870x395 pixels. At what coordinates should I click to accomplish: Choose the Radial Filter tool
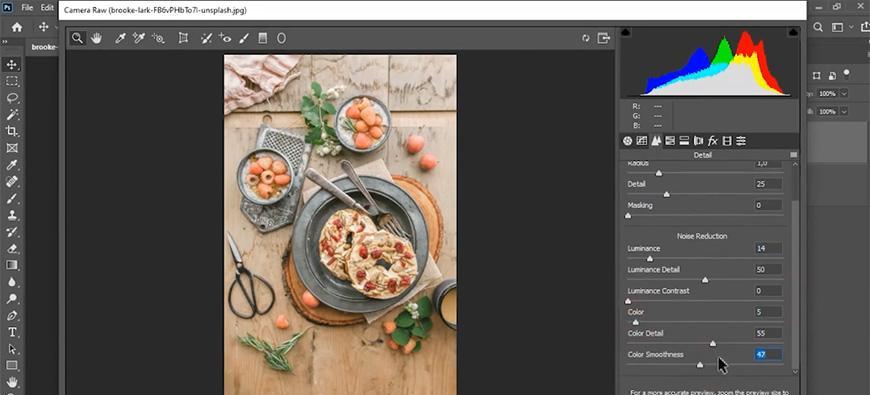coord(281,38)
